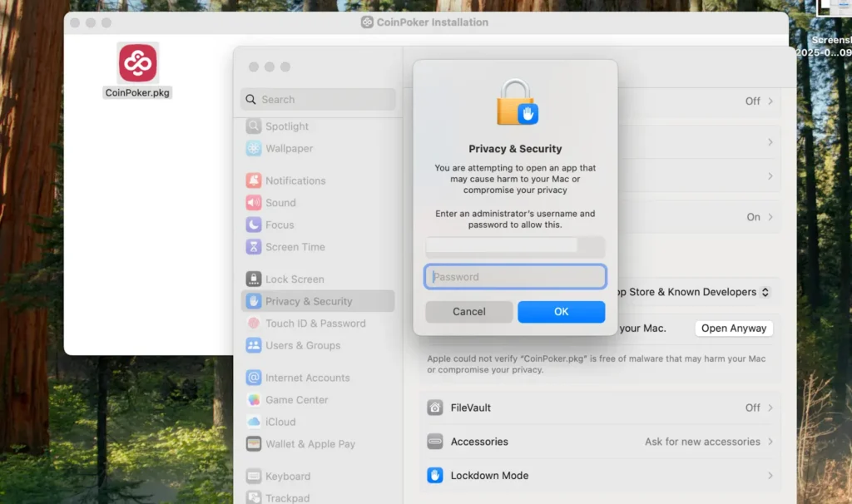852x504 pixels.
Task: Click the Touch ID fingerprint icon
Action: [254, 324]
